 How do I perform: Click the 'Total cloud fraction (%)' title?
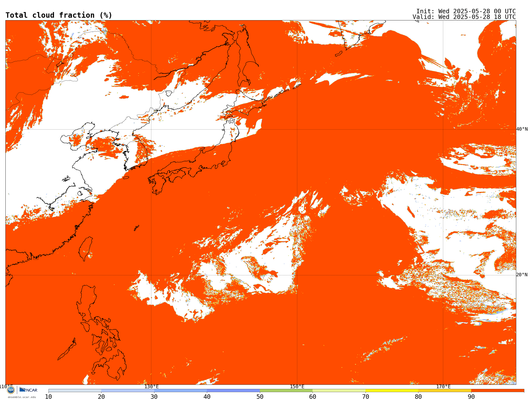point(59,15)
